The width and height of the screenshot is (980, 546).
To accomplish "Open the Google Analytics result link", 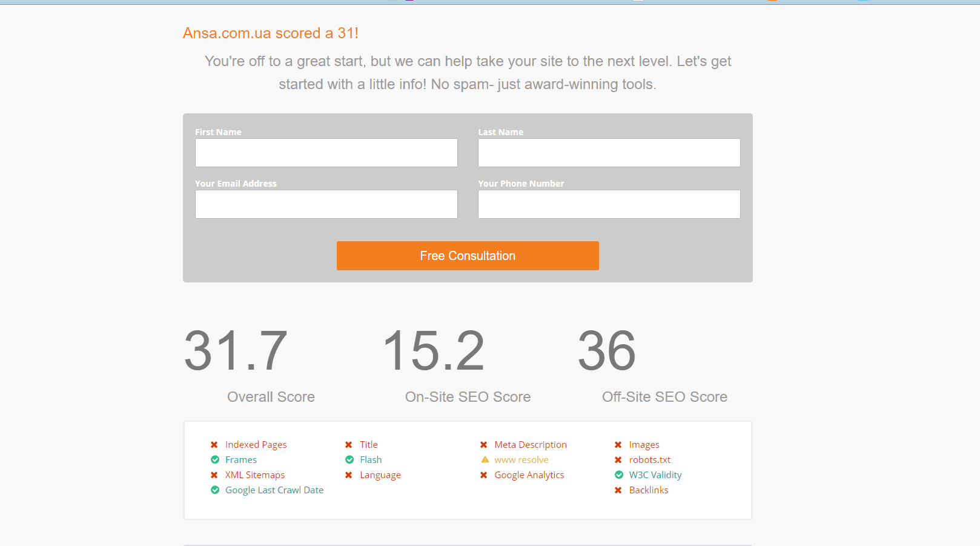I will [x=529, y=475].
